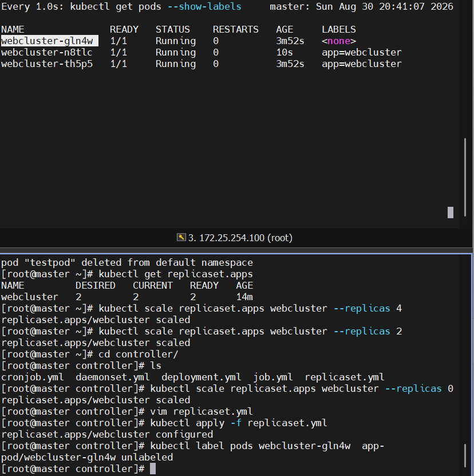Click the pod/webcluster-gln4w unlabeled output line
Viewport: 474px width, 476px height.
(87, 457)
